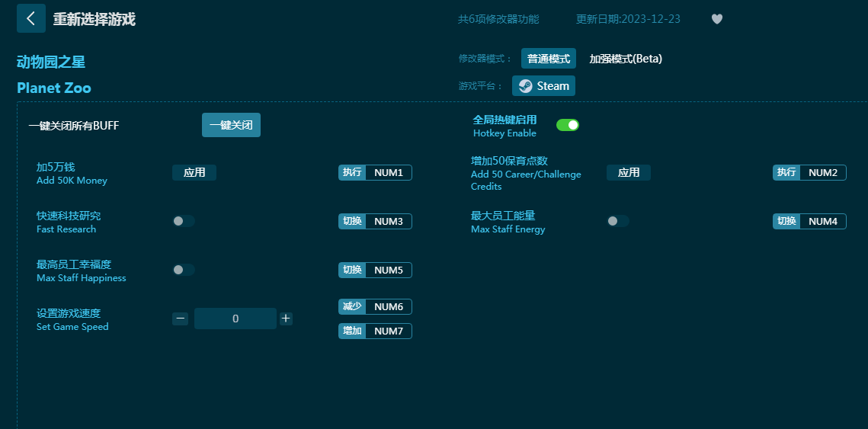Click the Add 50K Money label
The image size is (868, 429).
point(72,181)
